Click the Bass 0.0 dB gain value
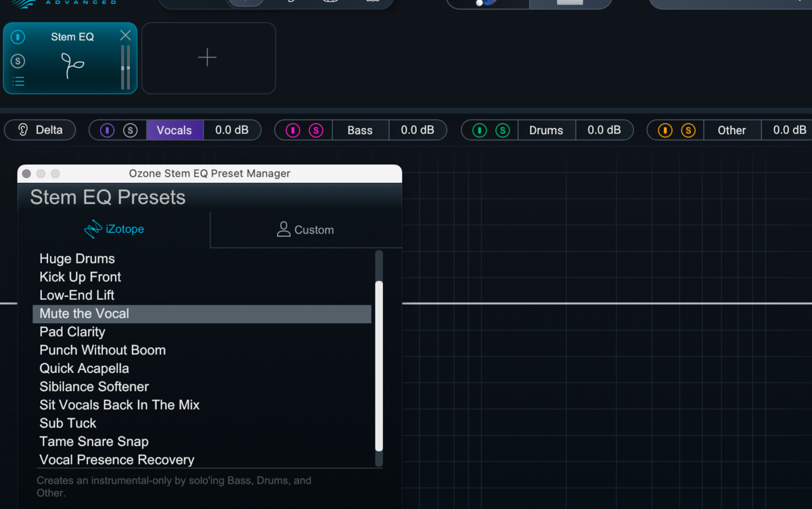 click(x=418, y=130)
